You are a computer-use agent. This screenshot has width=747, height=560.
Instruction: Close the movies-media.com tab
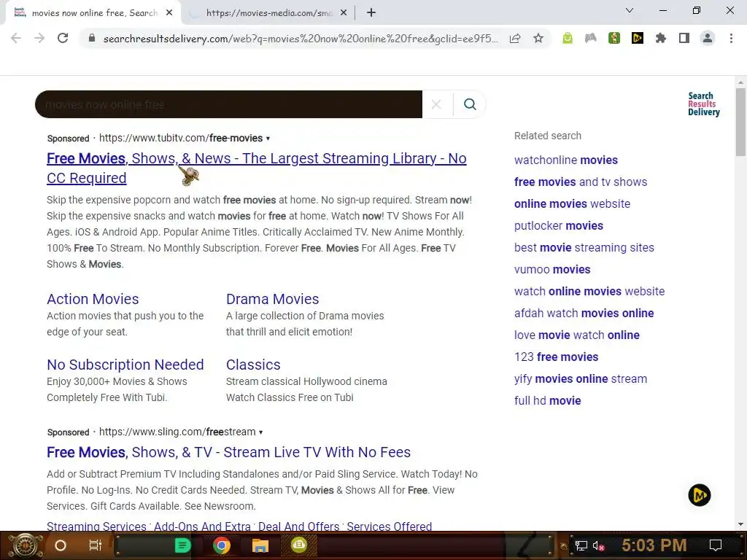(344, 13)
